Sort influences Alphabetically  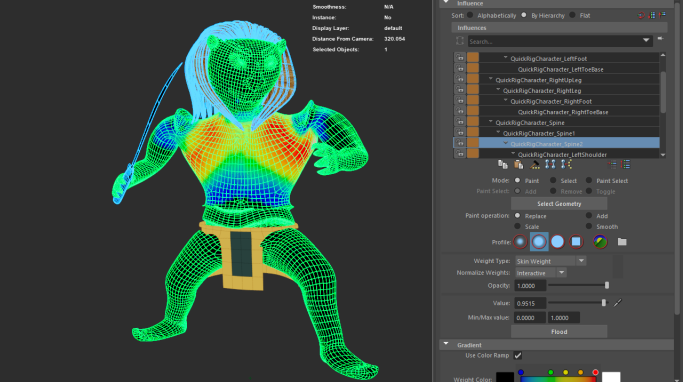pos(470,15)
